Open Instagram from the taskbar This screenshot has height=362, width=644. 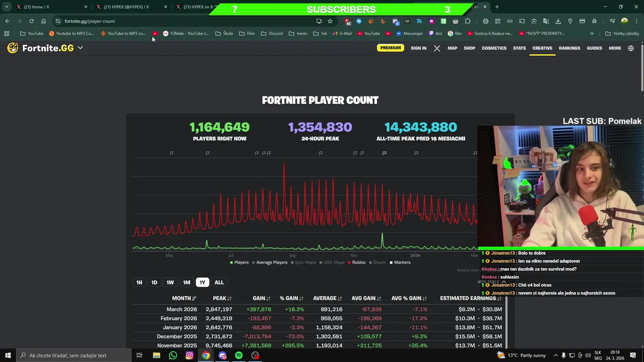point(189,355)
